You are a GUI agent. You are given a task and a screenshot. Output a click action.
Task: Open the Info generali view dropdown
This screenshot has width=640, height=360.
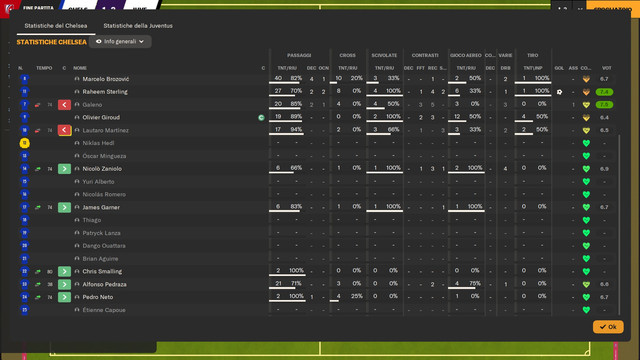(x=120, y=41)
